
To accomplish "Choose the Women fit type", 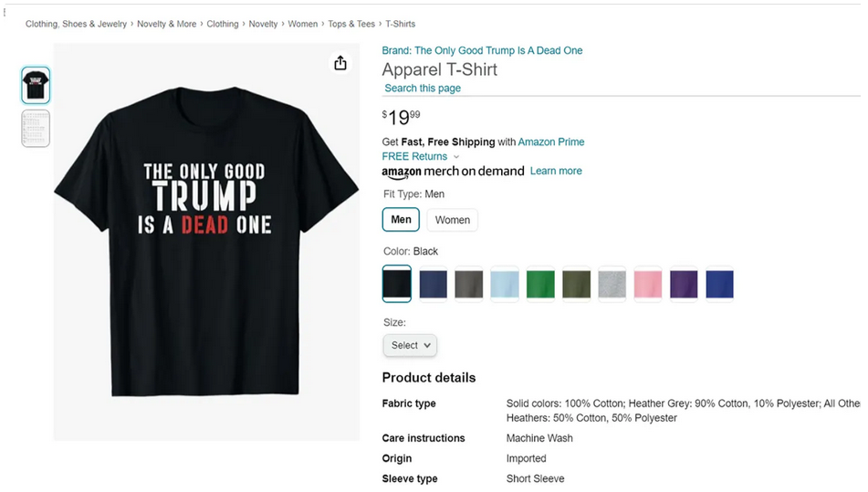I will pyautogui.click(x=452, y=220).
